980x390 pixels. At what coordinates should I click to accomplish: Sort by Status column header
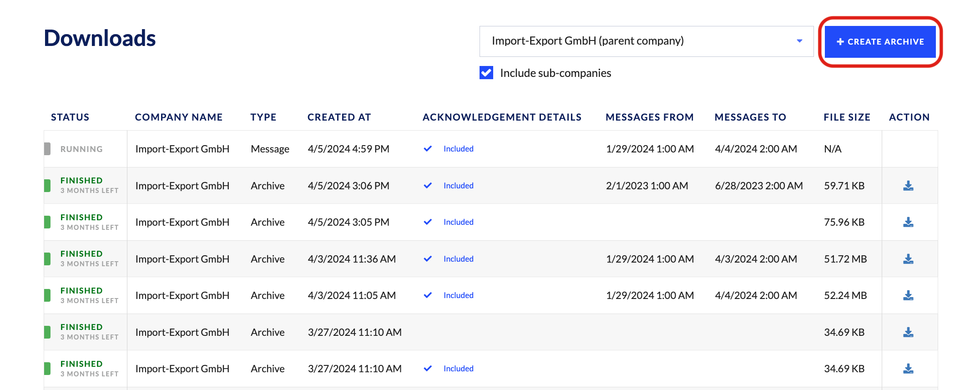(70, 117)
